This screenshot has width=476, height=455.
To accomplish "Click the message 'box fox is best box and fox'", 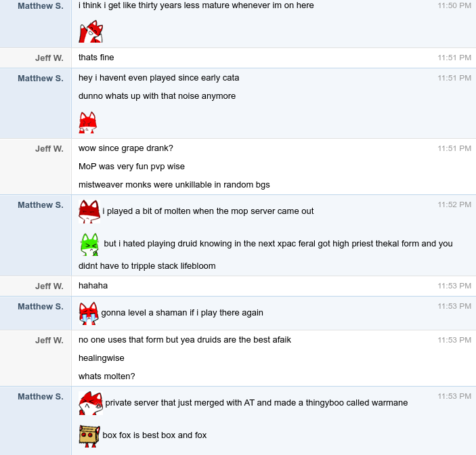I will click(154, 435).
